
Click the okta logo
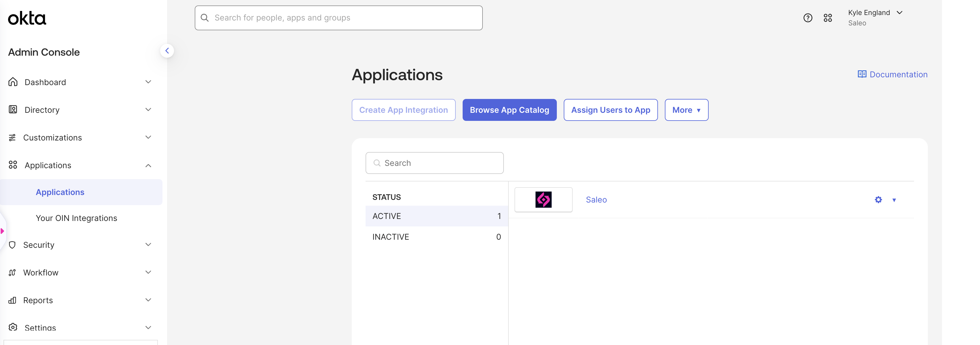click(27, 18)
